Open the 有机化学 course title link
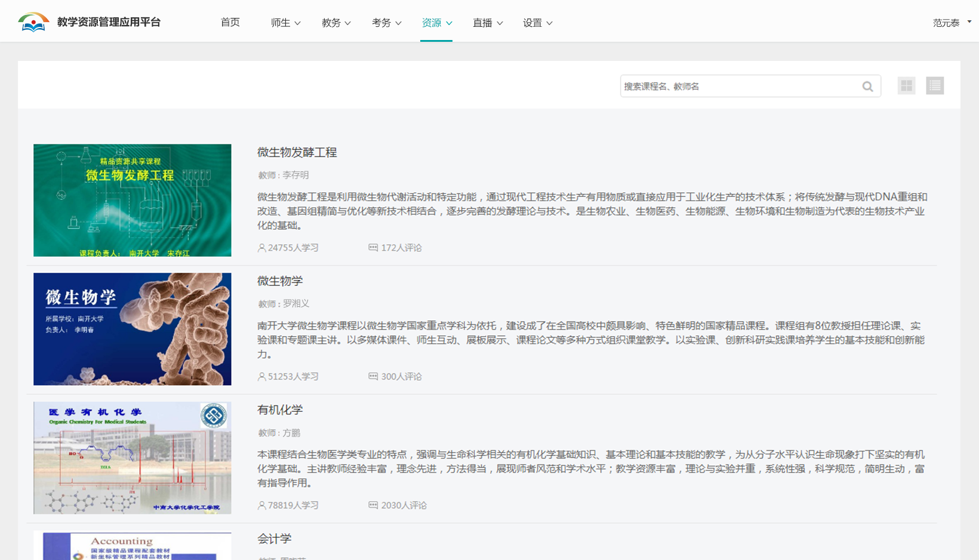 279,410
